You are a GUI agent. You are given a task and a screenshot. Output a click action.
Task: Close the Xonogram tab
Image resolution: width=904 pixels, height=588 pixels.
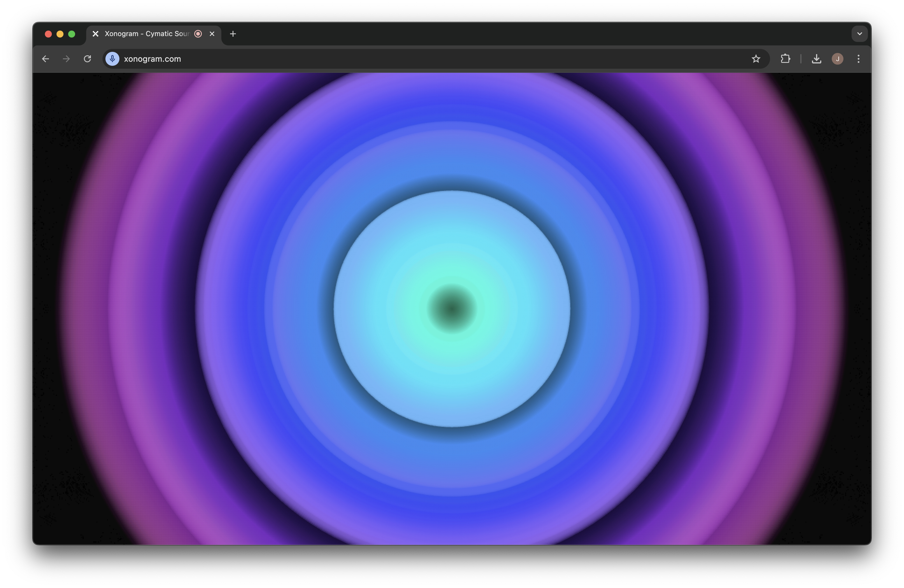(212, 34)
